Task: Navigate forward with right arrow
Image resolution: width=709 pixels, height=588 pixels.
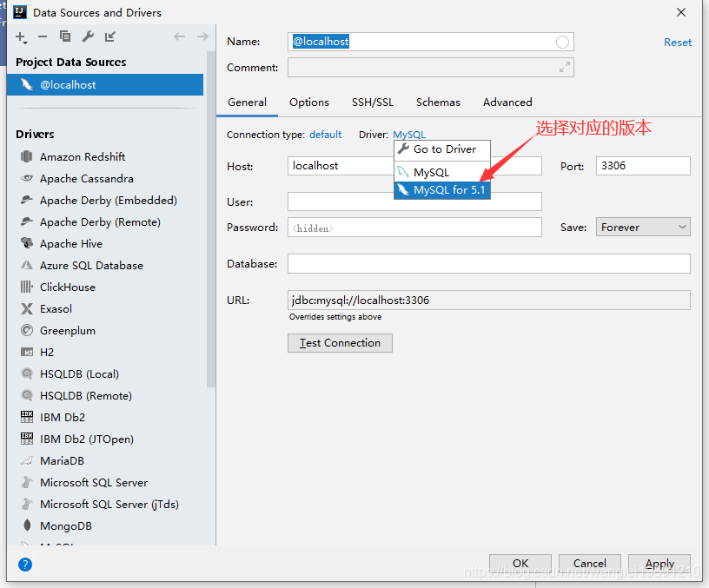Action: [202, 36]
